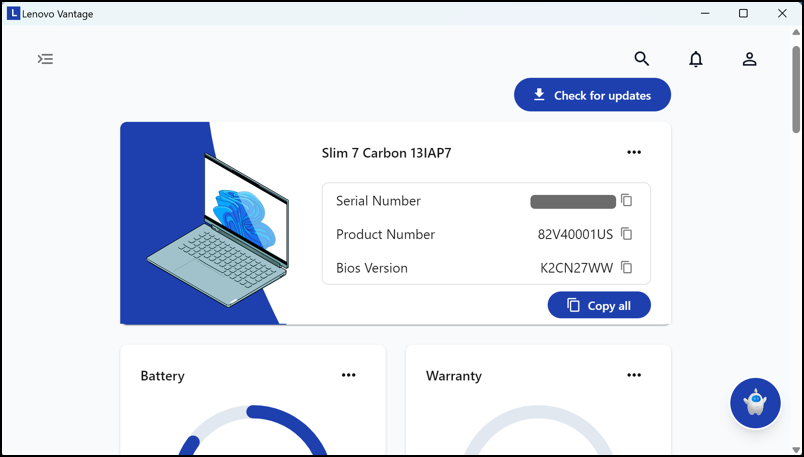
Task: Open more options for Slim 7 Carbon card
Action: pos(634,152)
